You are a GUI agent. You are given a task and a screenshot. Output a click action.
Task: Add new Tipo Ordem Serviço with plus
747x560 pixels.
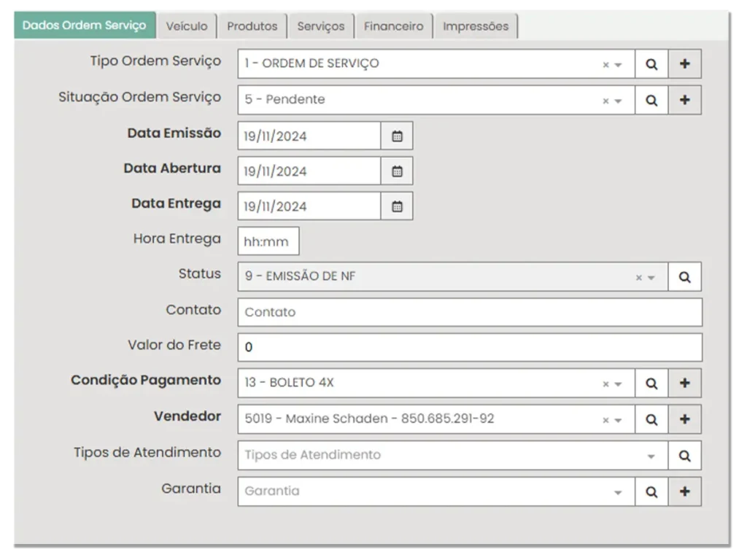click(x=684, y=64)
